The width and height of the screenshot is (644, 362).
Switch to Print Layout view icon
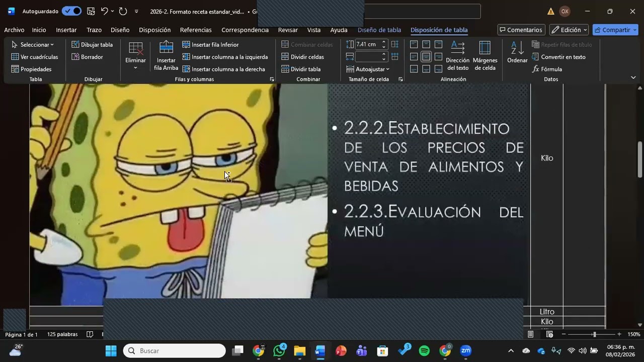click(x=531, y=334)
